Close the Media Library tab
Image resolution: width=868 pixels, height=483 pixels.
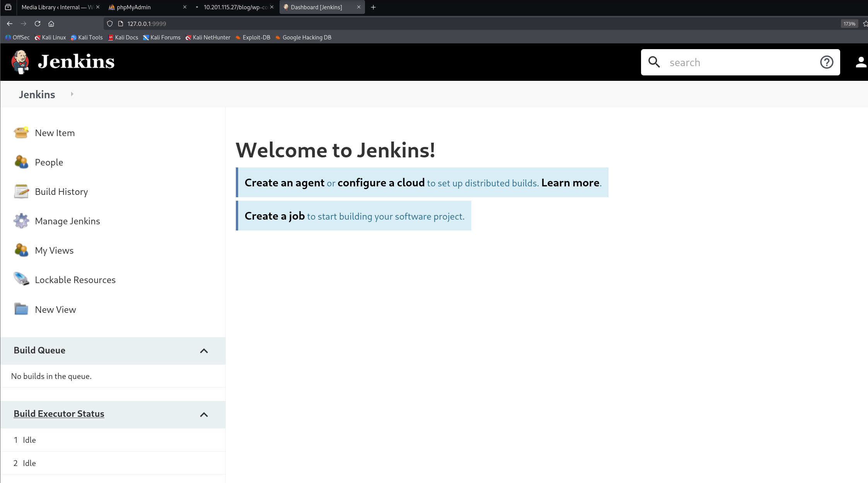tap(98, 7)
